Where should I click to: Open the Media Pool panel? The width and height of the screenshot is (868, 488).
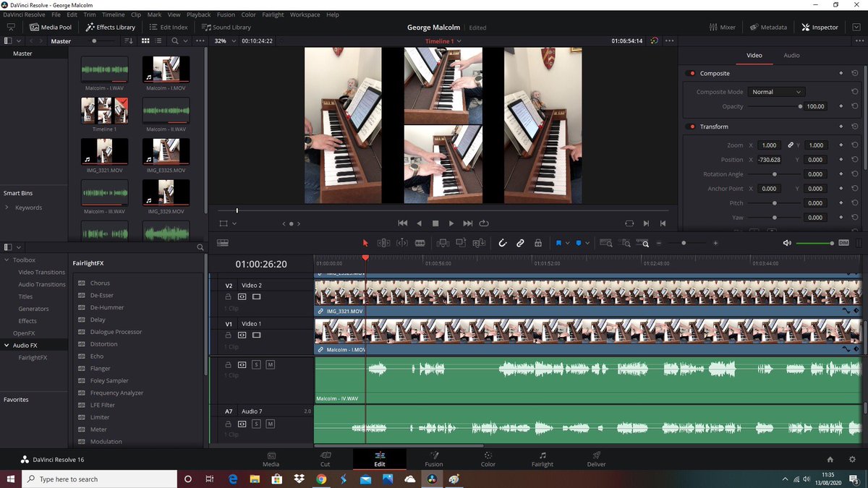(51, 27)
